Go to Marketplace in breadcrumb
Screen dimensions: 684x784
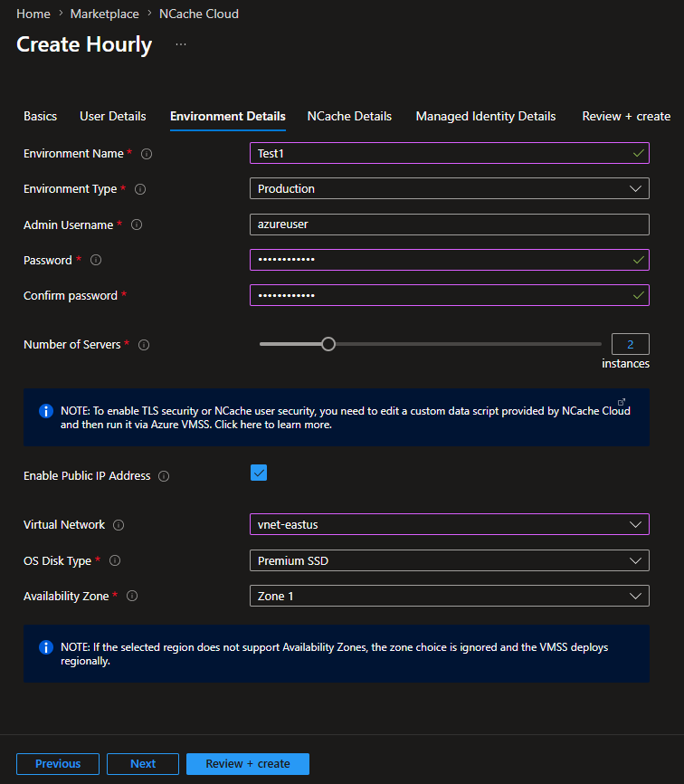(x=104, y=14)
